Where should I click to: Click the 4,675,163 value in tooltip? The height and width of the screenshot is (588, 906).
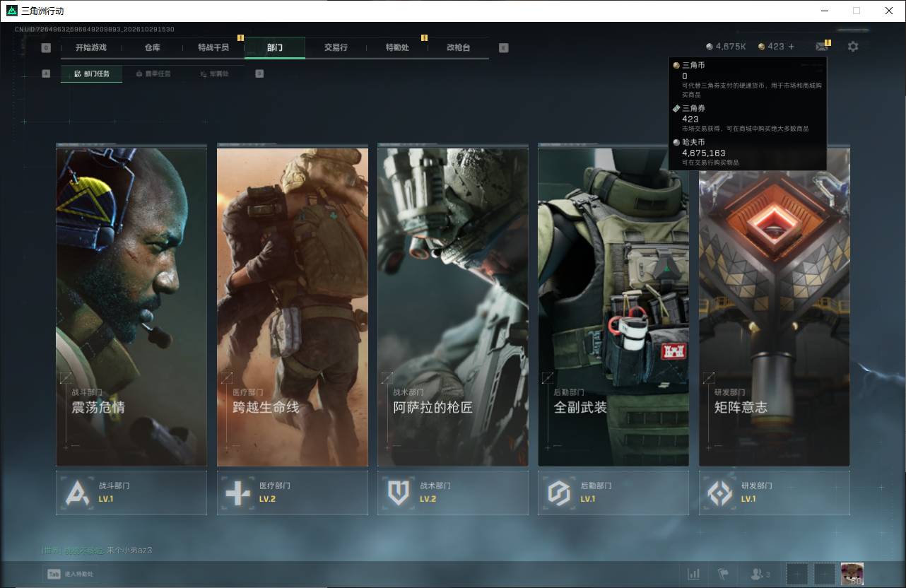(x=704, y=153)
